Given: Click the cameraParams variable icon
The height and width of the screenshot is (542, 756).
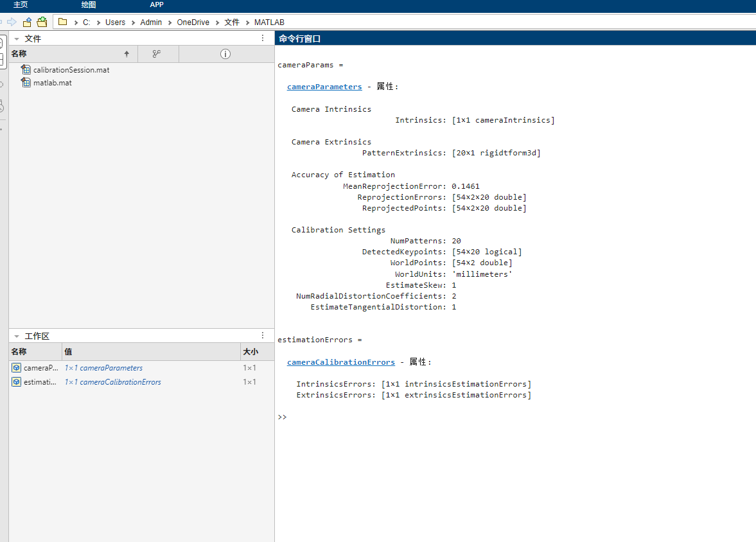Looking at the screenshot, I should pyautogui.click(x=17, y=367).
